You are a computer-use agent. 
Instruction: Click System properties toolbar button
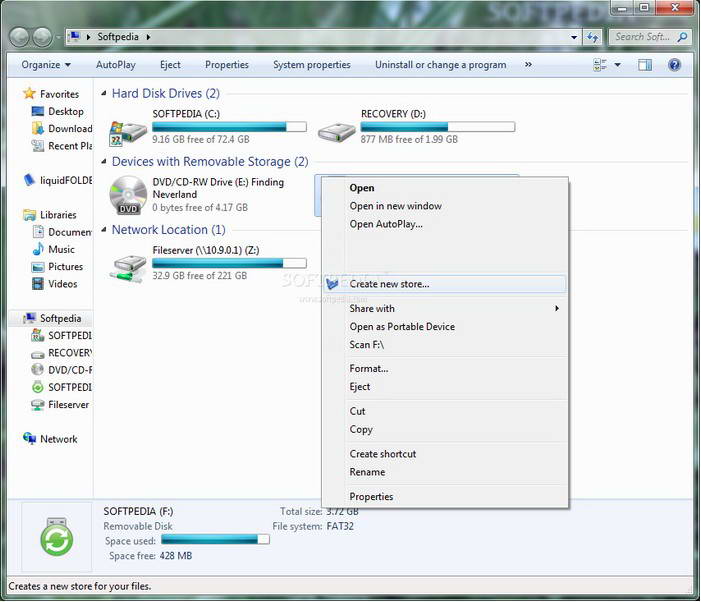(x=312, y=65)
